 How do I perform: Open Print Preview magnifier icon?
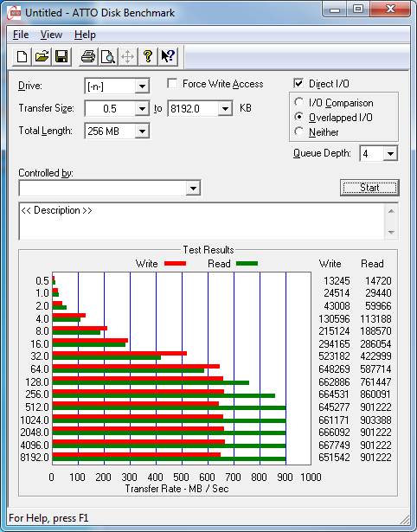pyautogui.click(x=108, y=57)
